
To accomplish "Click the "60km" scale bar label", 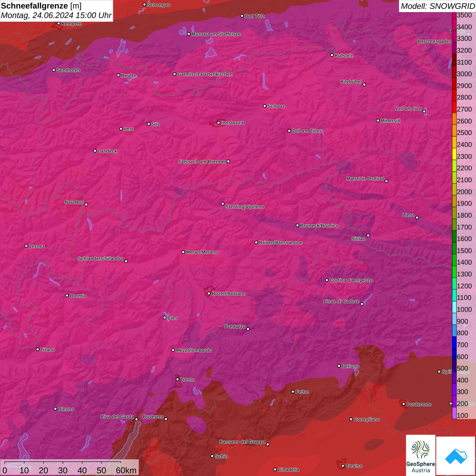I will [126, 470].
